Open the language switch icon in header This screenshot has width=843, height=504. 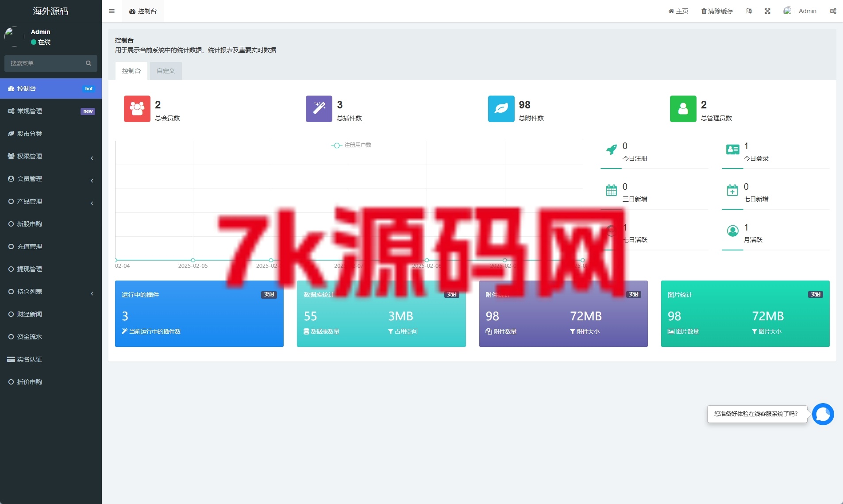pyautogui.click(x=749, y=11)
